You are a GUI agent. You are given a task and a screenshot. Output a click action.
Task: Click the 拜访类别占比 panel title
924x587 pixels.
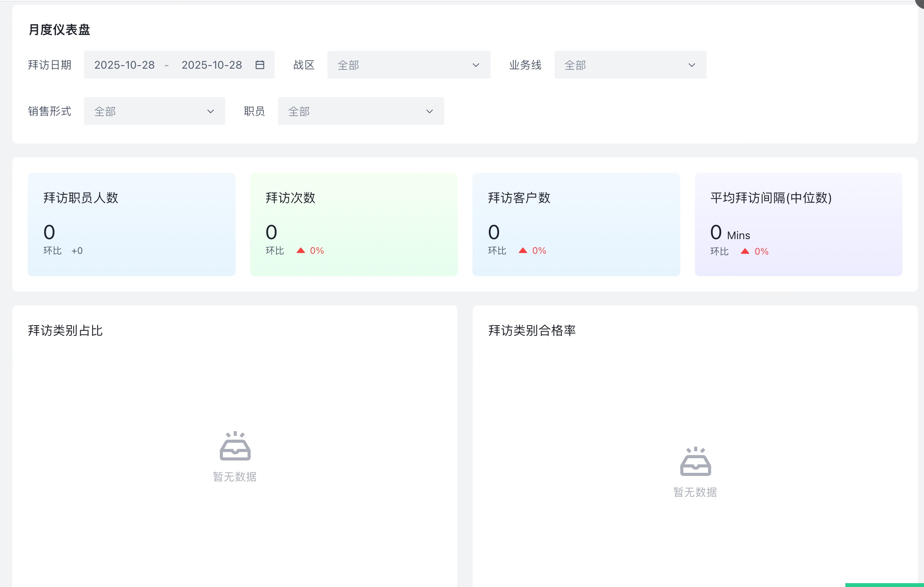[65, 330]
